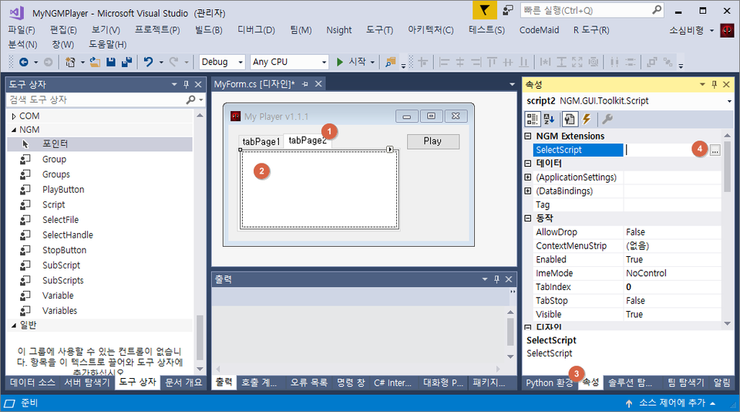This screenshot has width=740, height=412.
Task: Click the Script control icon in toolbox
Action: pos(25,204)
